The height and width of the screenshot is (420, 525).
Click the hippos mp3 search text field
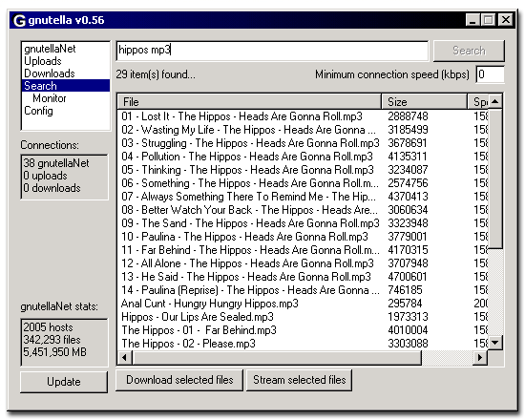(272, 51)
